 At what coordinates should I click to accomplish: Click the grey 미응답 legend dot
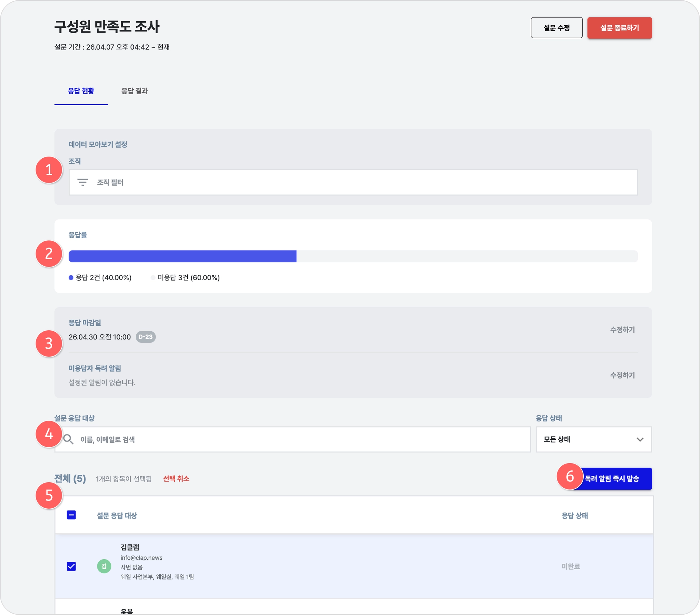tap(153, 278)
